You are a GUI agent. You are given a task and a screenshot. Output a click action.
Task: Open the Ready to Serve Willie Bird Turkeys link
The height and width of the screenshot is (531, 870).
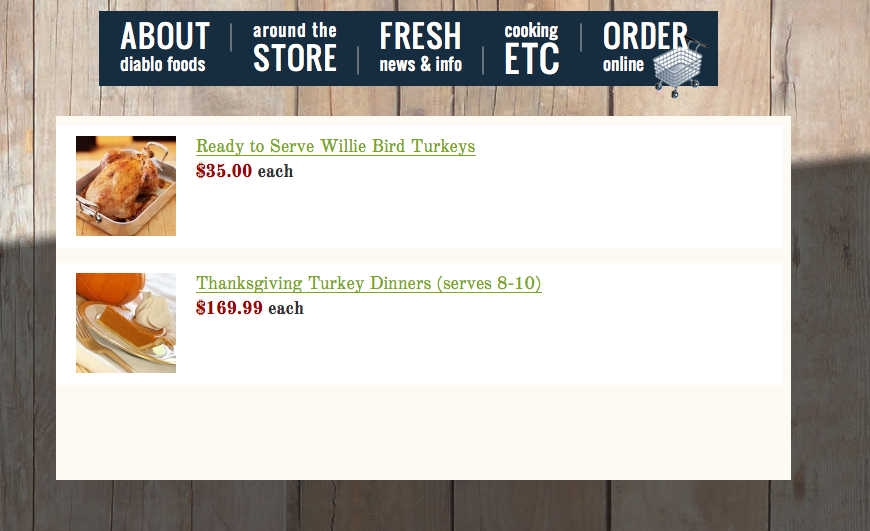click(335, 147)
